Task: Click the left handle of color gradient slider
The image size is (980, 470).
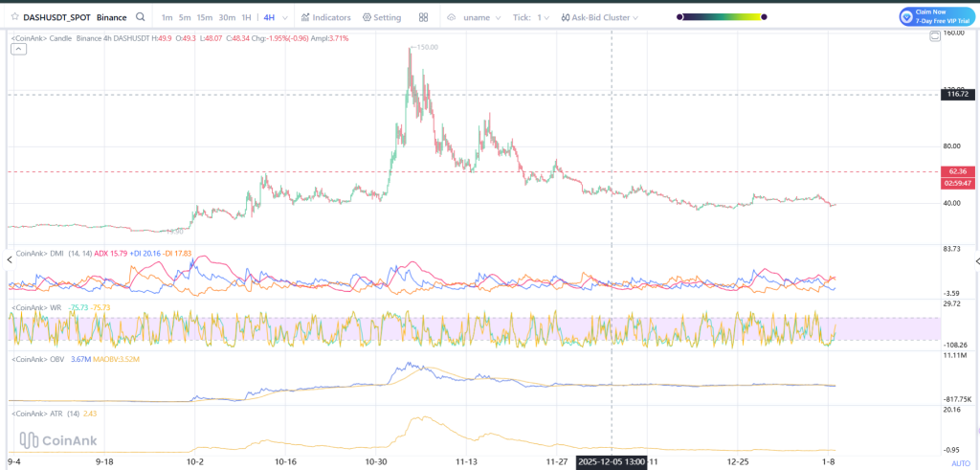Action: point(680,17)
